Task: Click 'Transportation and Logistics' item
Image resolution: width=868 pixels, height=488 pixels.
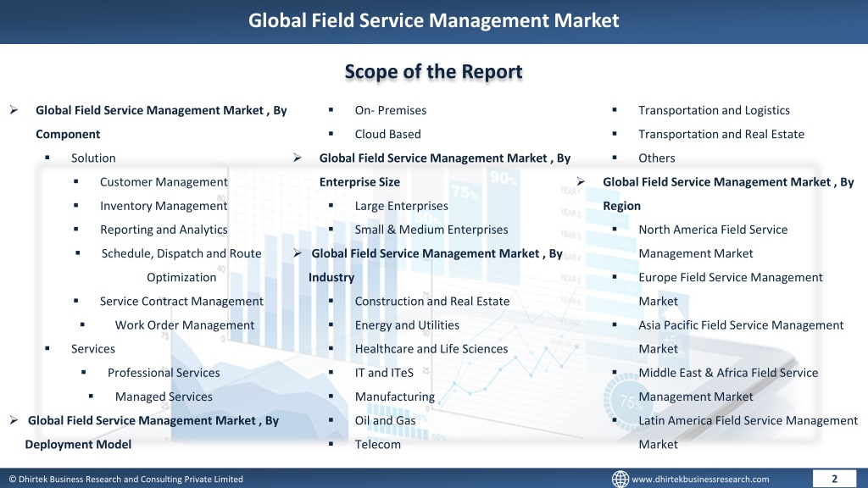Action: (714, 110)
